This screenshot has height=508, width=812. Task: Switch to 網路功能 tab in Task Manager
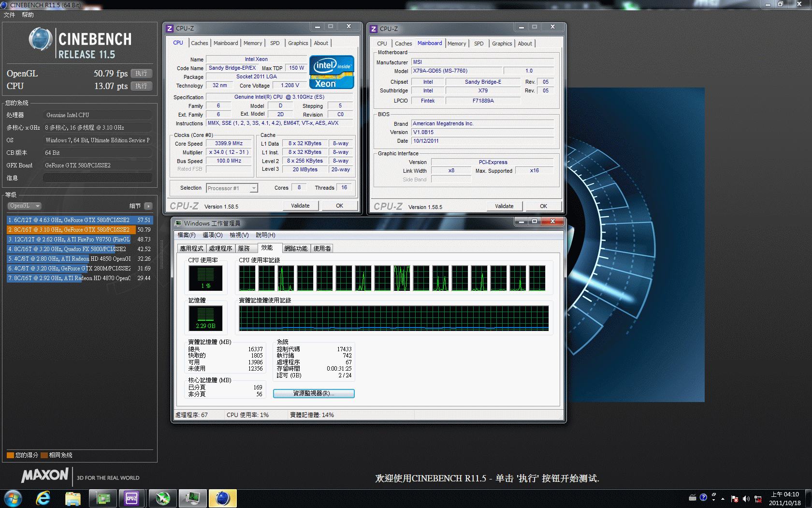tap(296, 249)
